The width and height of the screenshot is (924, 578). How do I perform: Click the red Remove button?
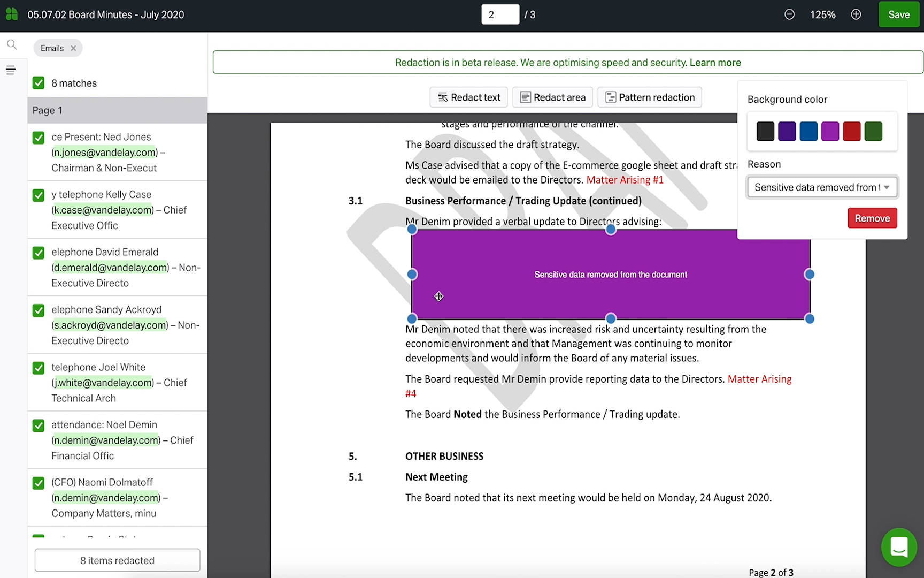872,218
